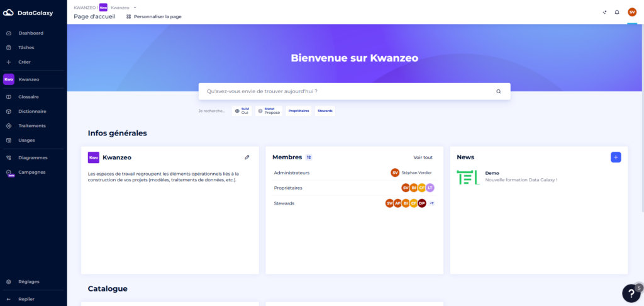Open the Stewards filter chip
The image size is (644, 306).
(x=325, y=111)
